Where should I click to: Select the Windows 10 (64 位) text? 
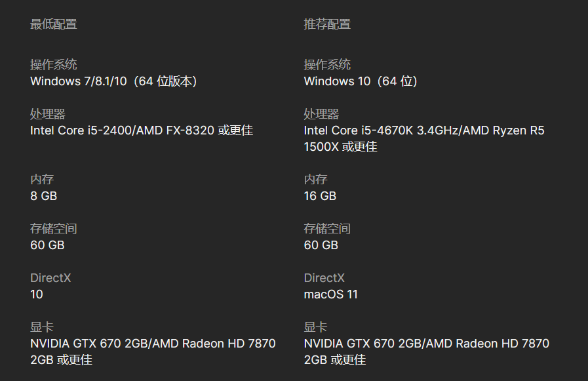point(361,81)
